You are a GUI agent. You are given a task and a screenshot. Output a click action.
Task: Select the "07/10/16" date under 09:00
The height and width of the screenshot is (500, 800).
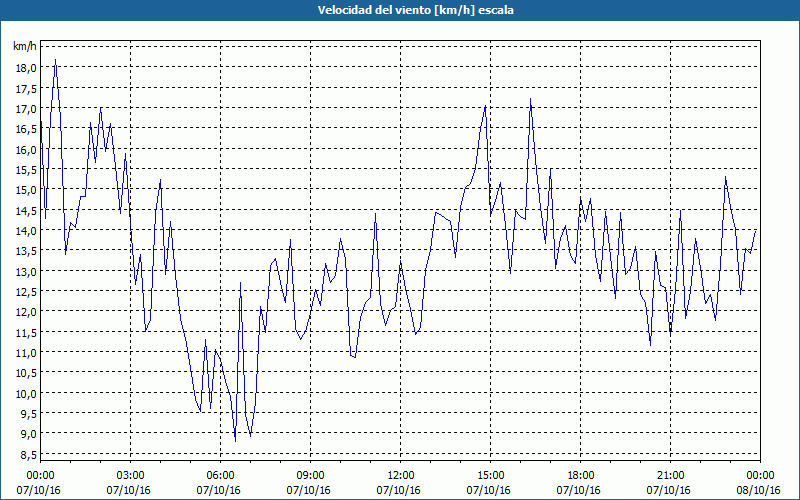(309, 490)
